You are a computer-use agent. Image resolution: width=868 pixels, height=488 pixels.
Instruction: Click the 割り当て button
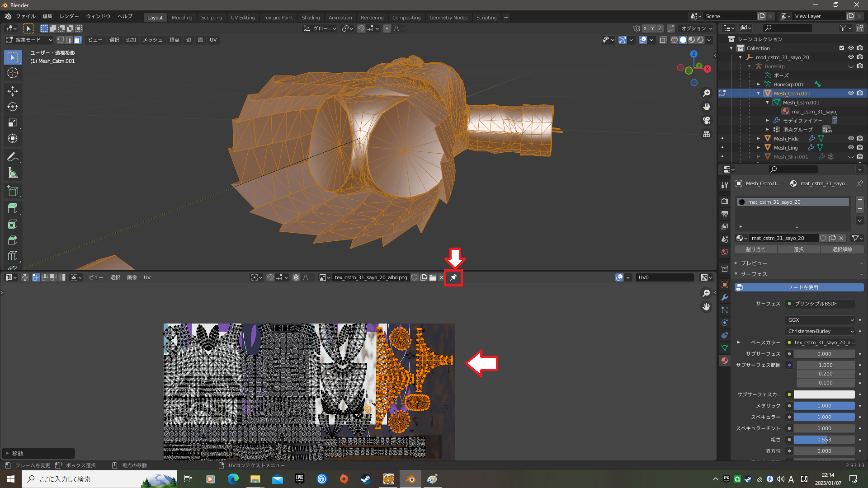tap(755, 249)
